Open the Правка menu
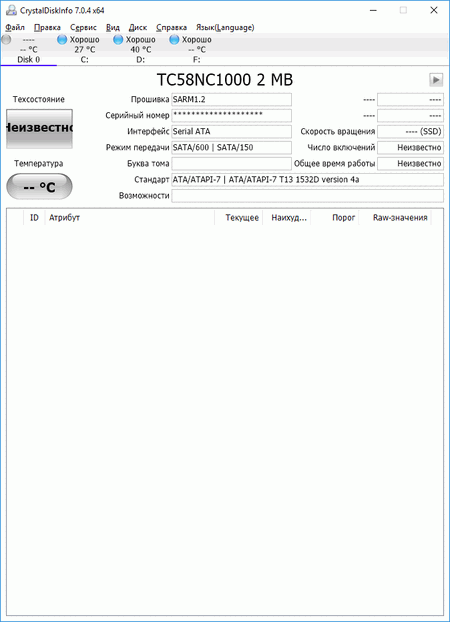Viewport: 450px width, 622px height. pyautogui.click(x=47, y=27)
